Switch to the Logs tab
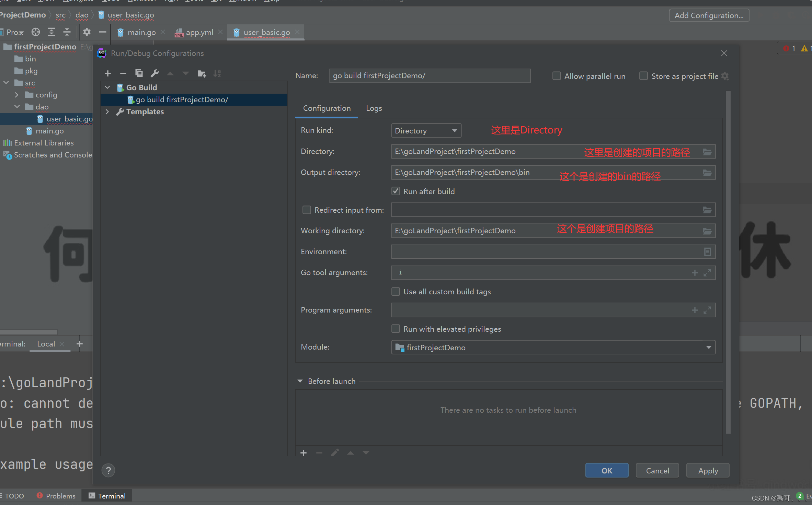This screenshot has height=505, width=812. 374,108
